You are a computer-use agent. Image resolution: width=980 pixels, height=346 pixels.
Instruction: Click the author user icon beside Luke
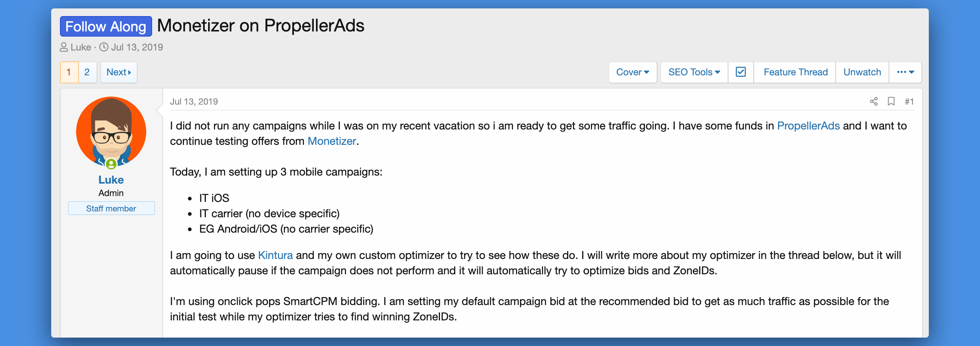tap(64, 47)
